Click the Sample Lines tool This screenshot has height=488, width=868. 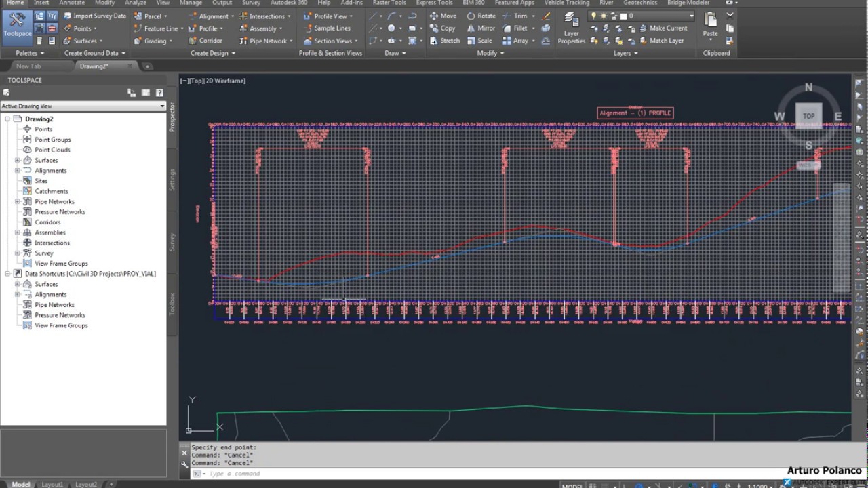click(326, 28)
